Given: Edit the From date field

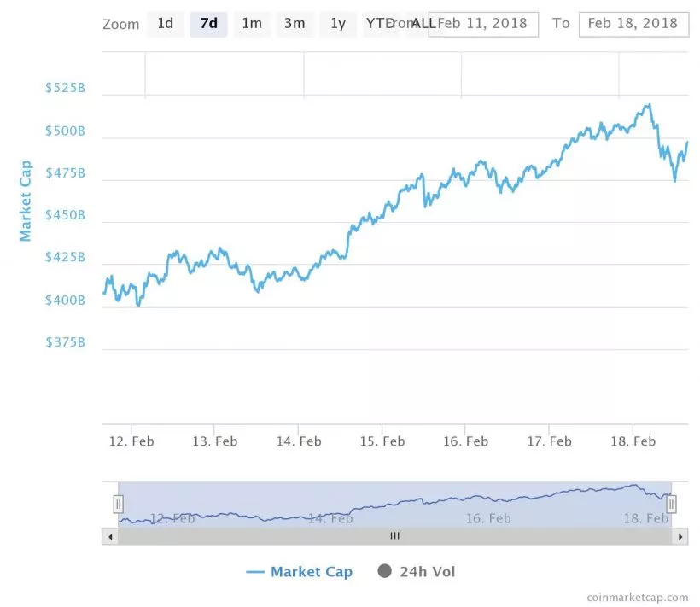Looking at the screenshot, I should 485,24.
